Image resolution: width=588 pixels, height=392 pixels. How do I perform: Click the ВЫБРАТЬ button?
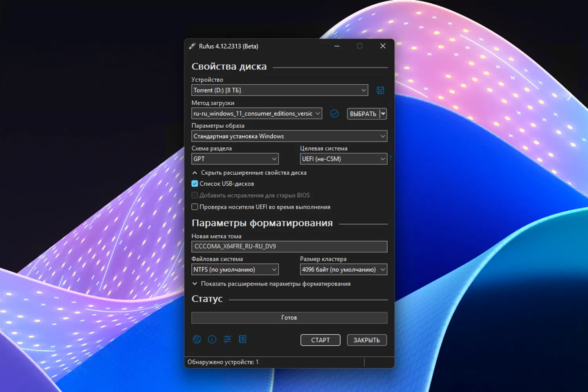(363, 114)
